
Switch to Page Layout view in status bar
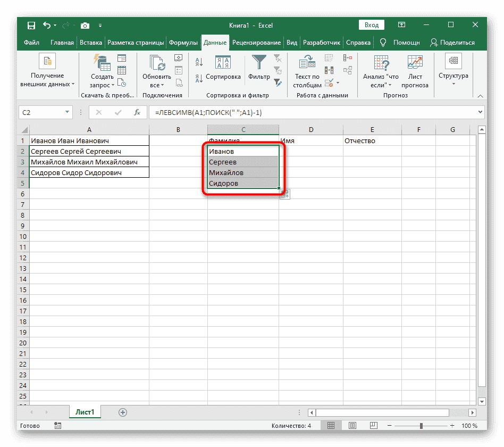tap(352, 425)
